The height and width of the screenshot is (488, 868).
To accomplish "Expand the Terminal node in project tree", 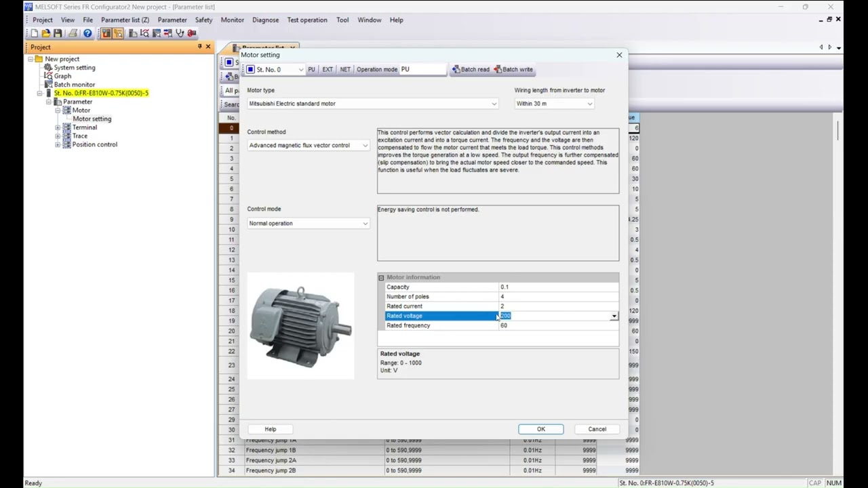I will click(x=58, y=127).
